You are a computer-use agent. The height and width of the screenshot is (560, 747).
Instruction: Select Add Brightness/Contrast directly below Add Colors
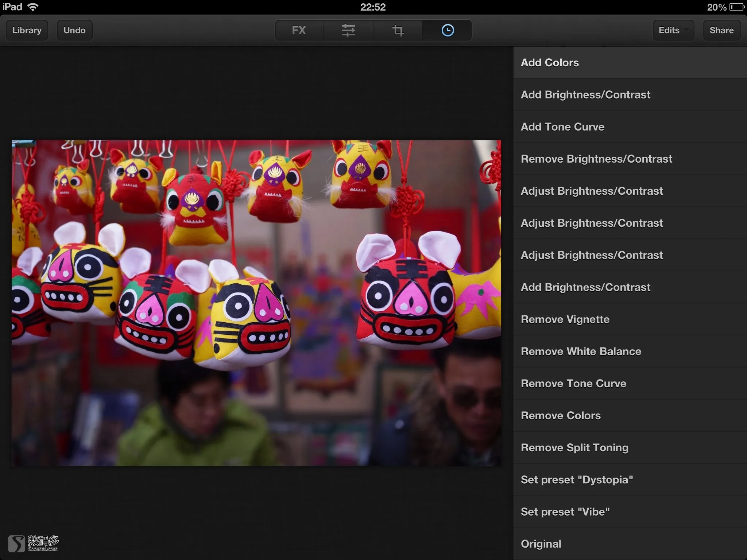(630, 95)
